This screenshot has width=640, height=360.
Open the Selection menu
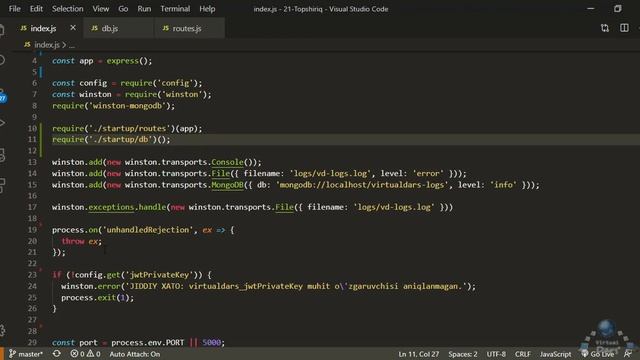(67, 9)
